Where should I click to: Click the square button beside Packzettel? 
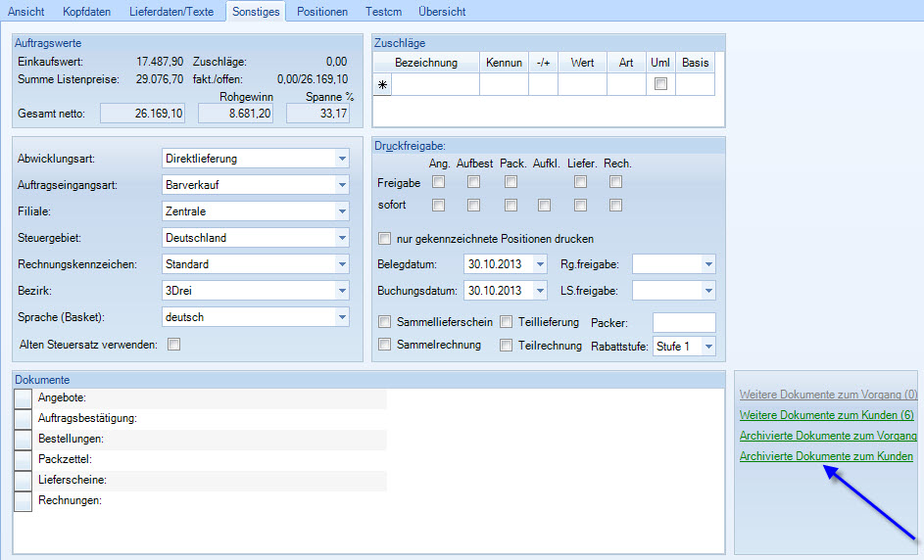point(24,459)
